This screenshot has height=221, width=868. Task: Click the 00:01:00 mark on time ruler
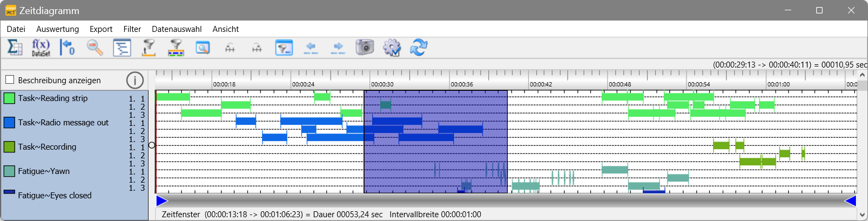click(778, 84)
